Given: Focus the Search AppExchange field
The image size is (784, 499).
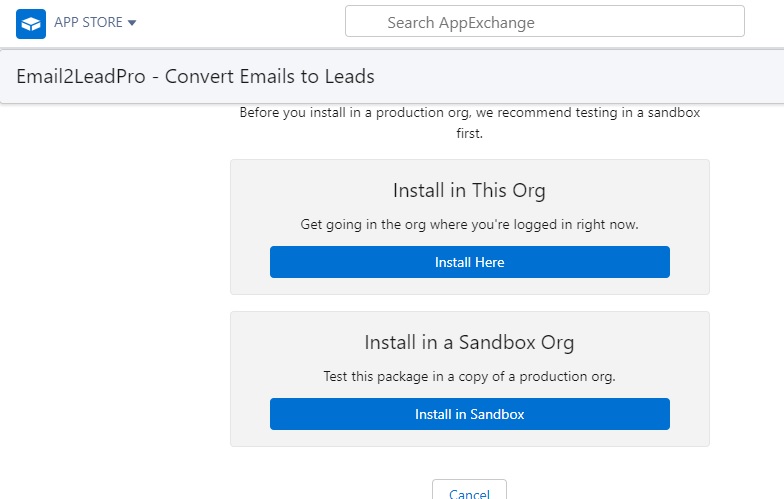Looking at the screenshot, I should click(x=544, y=21).
